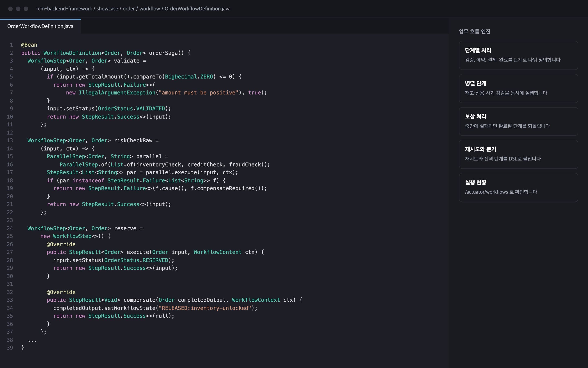Image resolution: width=588 pixels, height=368 pixels.
Task: Click the @Override annotation on line 32
Action: coord(61,292)
